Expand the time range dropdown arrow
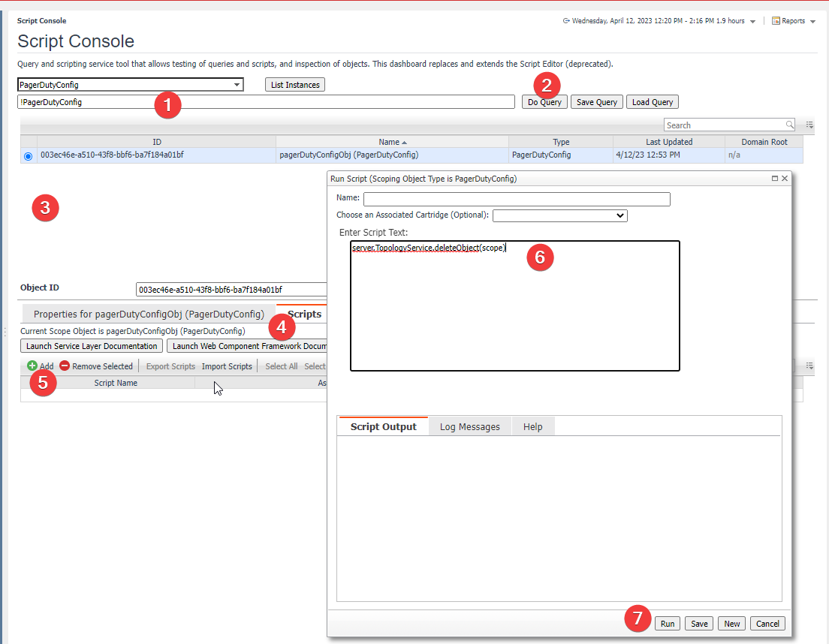Screen dimensions: 829x644 [752, 22]
